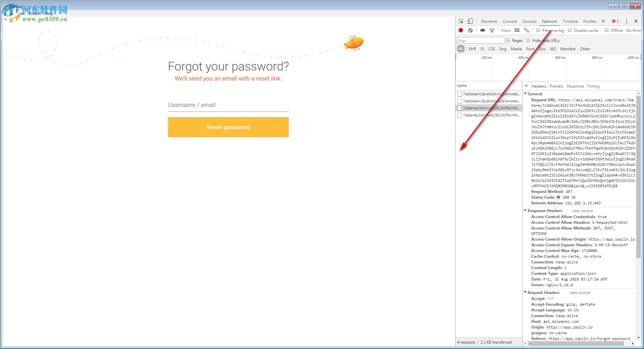Filter requests by WS type
644x349 pixels.
click(553, 49)
